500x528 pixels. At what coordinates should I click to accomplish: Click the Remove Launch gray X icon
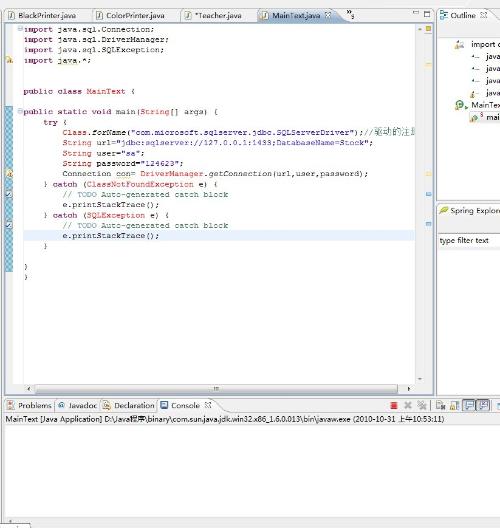pos(407,405)
